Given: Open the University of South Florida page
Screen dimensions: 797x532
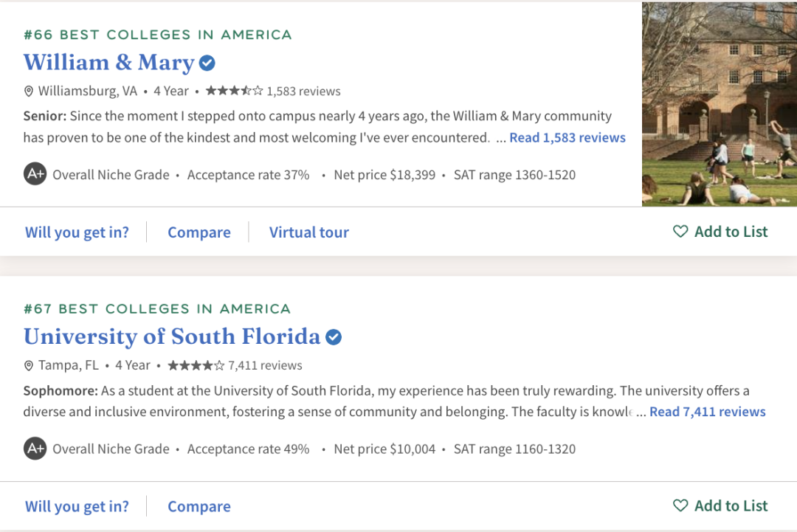Looking at the screenshot, I should (x=172, y=336).
